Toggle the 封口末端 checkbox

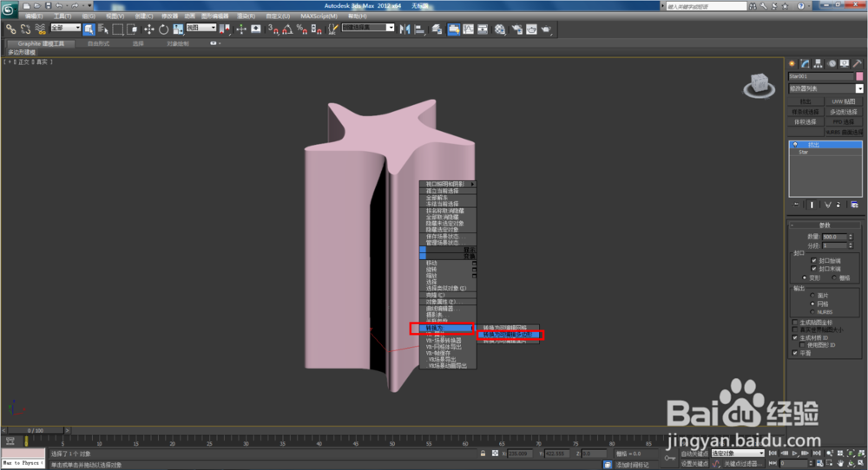(814, 269)
